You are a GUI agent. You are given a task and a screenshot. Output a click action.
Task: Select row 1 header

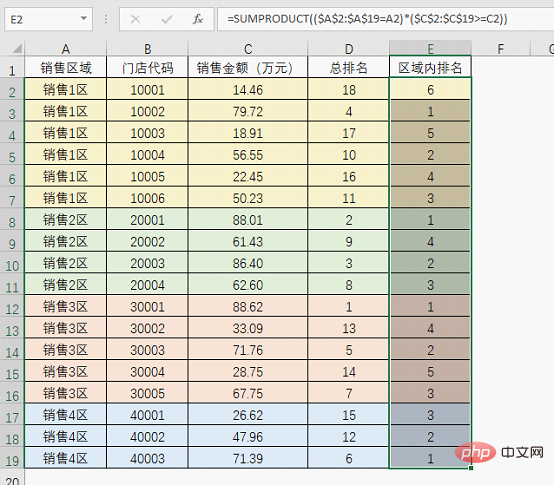pos(12,68)
